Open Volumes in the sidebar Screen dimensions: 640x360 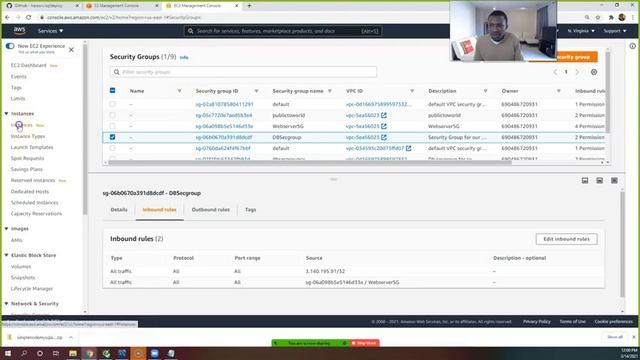click(x=21, y=267)
